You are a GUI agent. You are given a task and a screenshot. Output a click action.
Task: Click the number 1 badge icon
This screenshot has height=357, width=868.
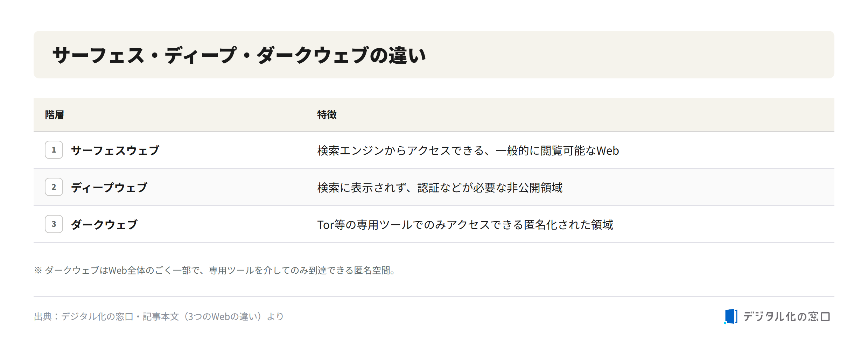[54, 150]
